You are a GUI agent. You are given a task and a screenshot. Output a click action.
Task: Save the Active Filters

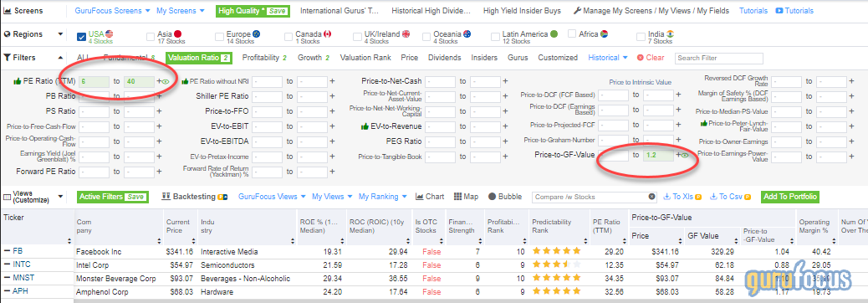(135, 198)
